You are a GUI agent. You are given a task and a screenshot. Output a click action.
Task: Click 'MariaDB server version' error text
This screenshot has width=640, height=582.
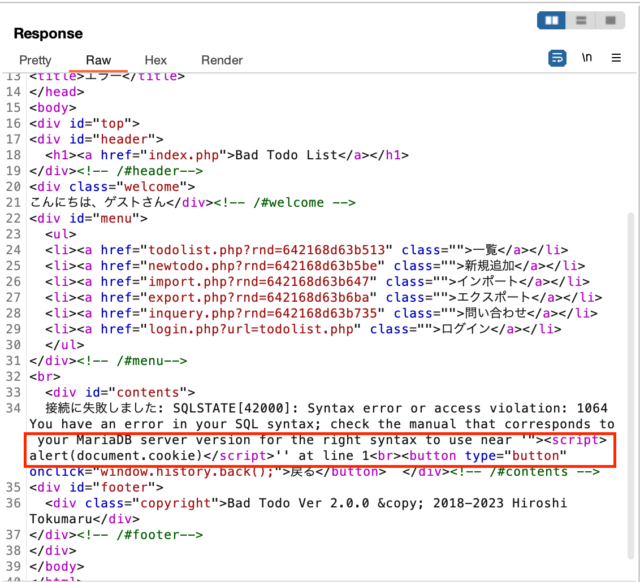pyautogui.click(x=163, y=440)
